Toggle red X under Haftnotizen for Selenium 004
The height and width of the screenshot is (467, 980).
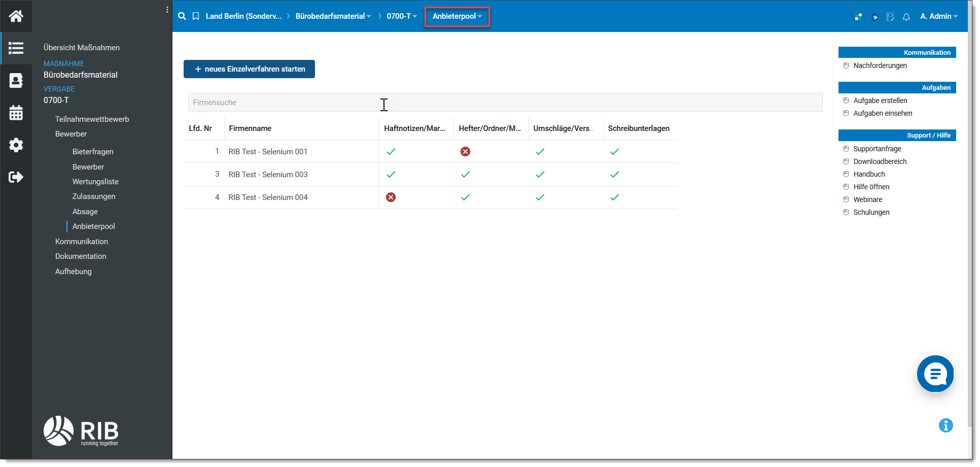391,197
